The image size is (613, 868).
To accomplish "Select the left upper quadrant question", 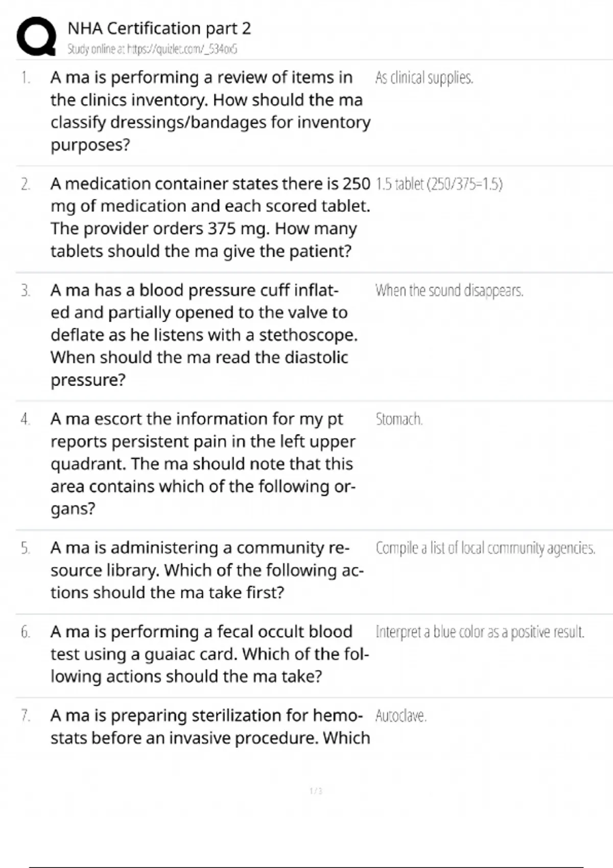I will (203, 464).
